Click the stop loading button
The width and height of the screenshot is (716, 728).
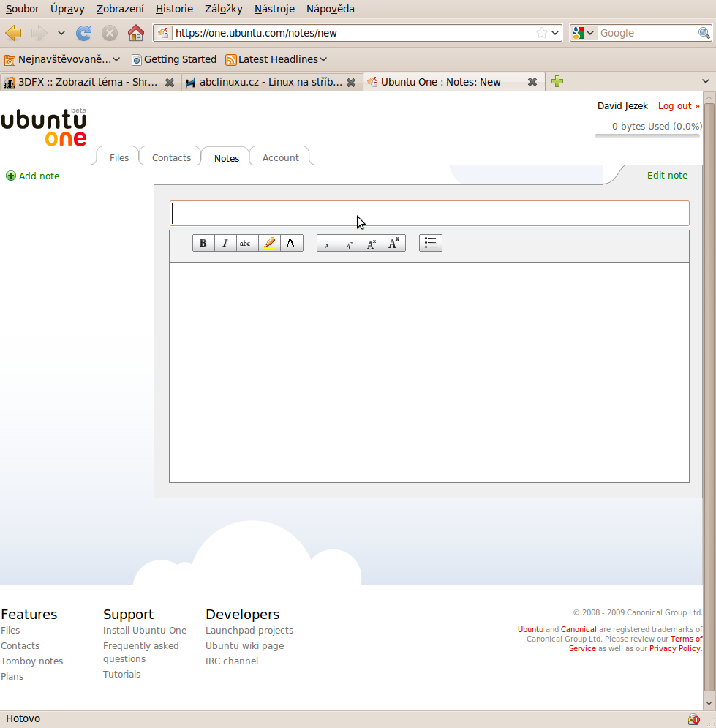110,33
